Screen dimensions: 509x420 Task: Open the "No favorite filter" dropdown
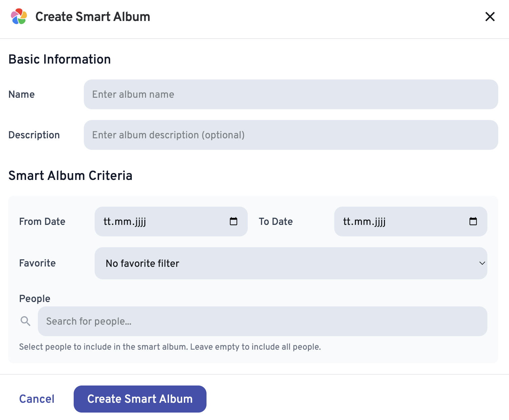pyautogui.click(x=291, y=263)
